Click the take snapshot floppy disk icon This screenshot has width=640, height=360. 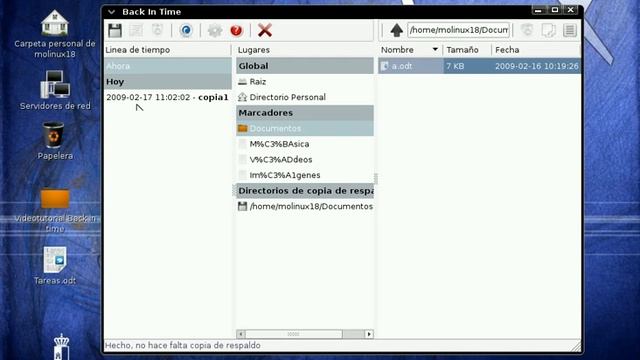115,30
